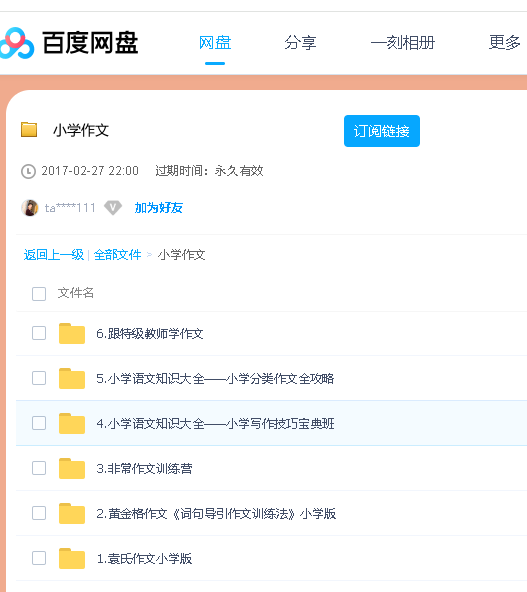The image size is (527, 592).
Task: Click the username ta****111
Action: point(70,208)
